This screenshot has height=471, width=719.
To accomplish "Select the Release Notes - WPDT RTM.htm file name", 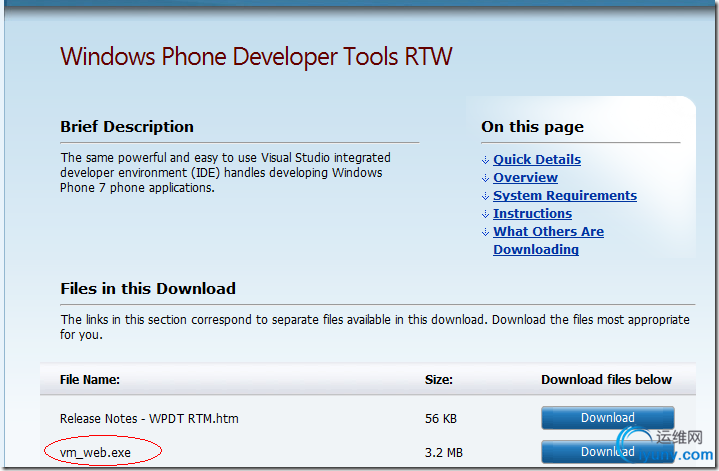I will coord(149,419).
